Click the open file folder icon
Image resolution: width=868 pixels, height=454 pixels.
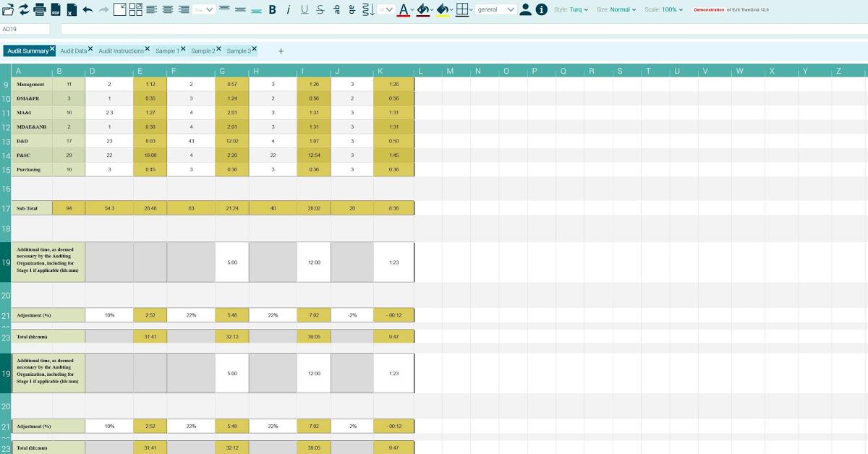[8, 9]
